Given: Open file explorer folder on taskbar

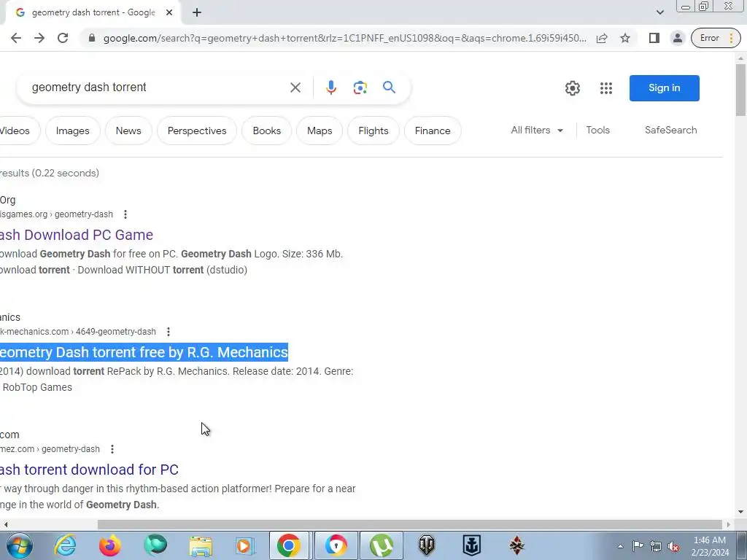Looking at the screenshot, I should point(201,545).
